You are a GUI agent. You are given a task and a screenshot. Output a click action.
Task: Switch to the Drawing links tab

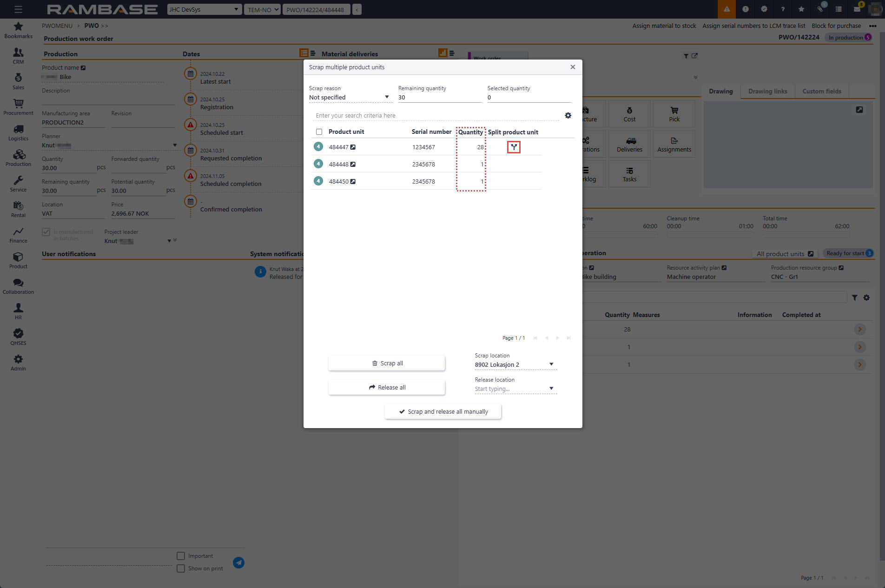(767, 91)
